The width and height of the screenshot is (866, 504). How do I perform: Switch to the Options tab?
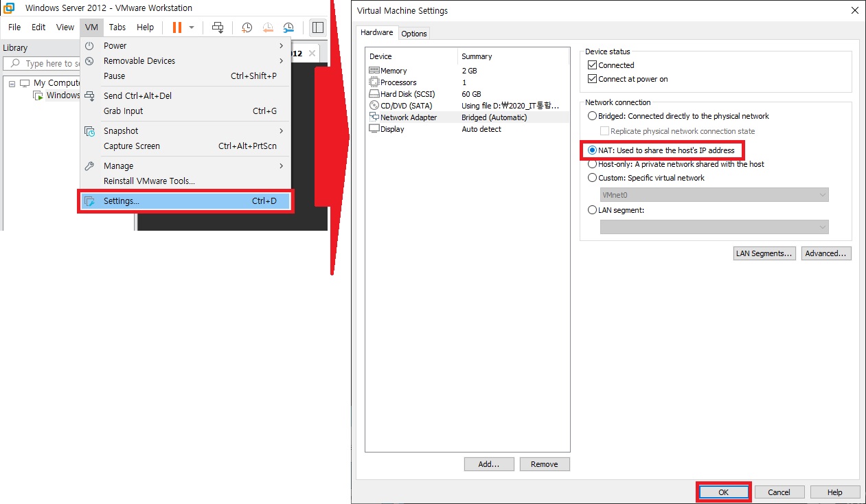(414, 34)
